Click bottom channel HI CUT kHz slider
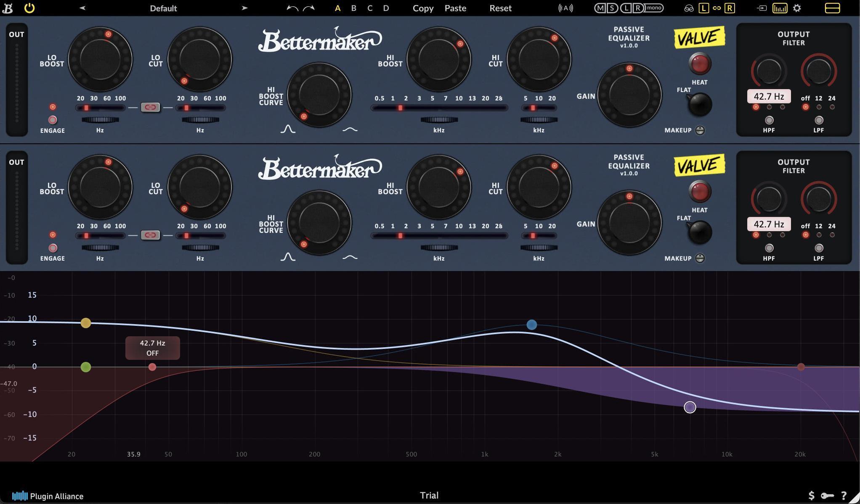Image resolution: width=860 pixels, height=504 pixels. tap(539, 236)
